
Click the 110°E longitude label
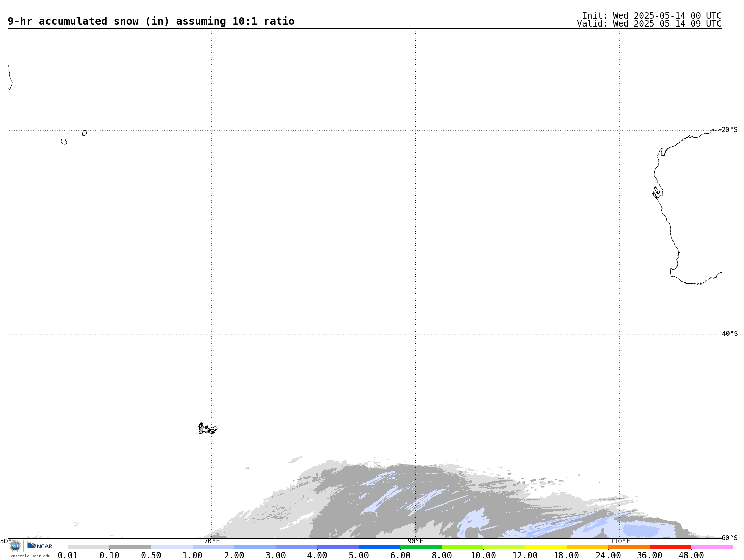point(620,541)
